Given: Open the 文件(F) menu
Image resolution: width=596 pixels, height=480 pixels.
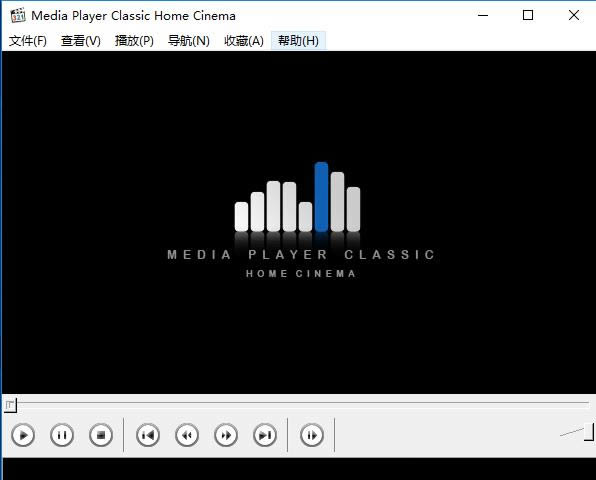Looking at the screenshot, I should coord(28,41).
